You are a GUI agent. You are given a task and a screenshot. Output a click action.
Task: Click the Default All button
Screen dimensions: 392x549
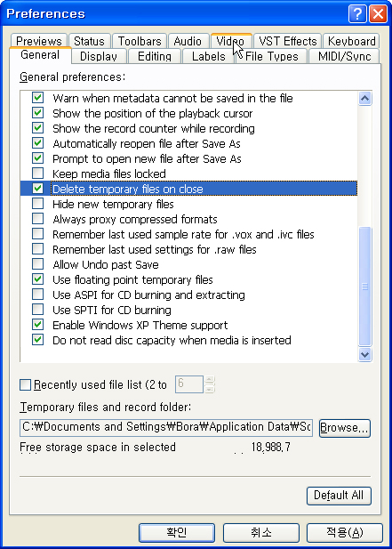point(339,496)
